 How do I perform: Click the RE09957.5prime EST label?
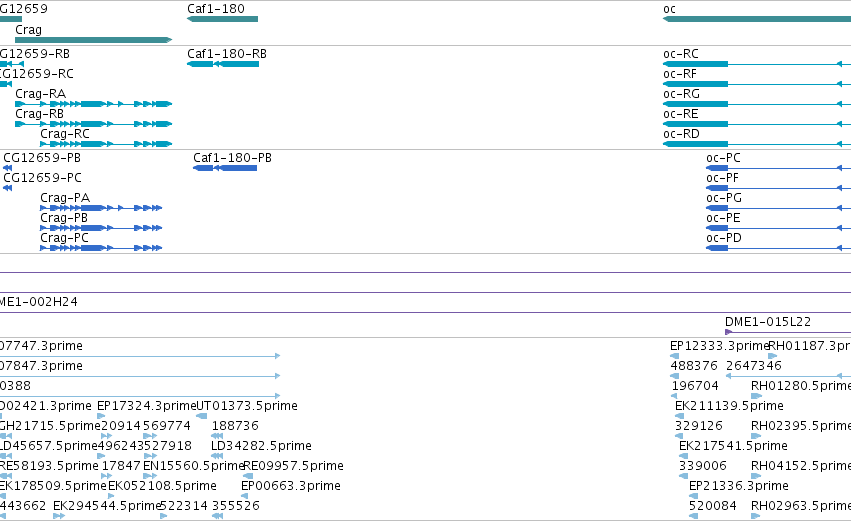tap(294, 466)
